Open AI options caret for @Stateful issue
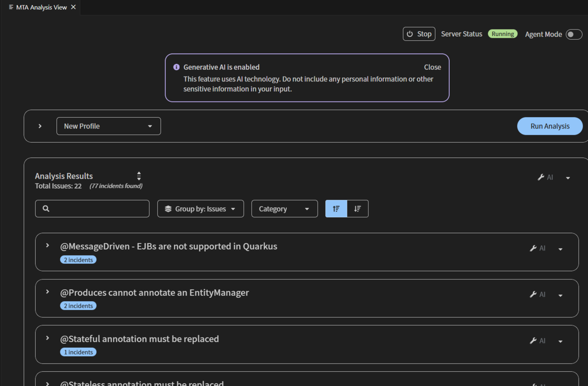The height and width of the screenshot is (386, 588). pyautogui.click(x=561, y=341)
